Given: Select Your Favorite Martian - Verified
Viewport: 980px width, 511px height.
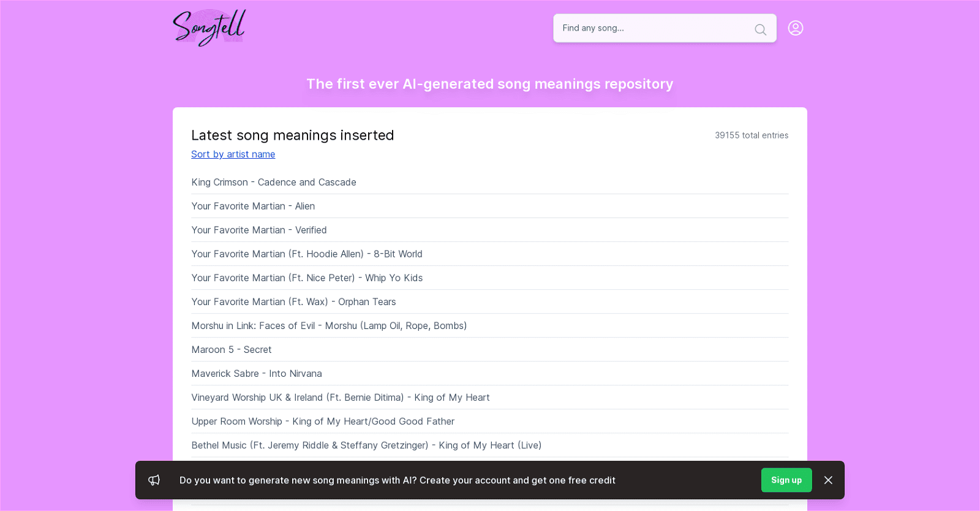Looking at the screenshot, I should pyautogui.click(x=258, y=230).
